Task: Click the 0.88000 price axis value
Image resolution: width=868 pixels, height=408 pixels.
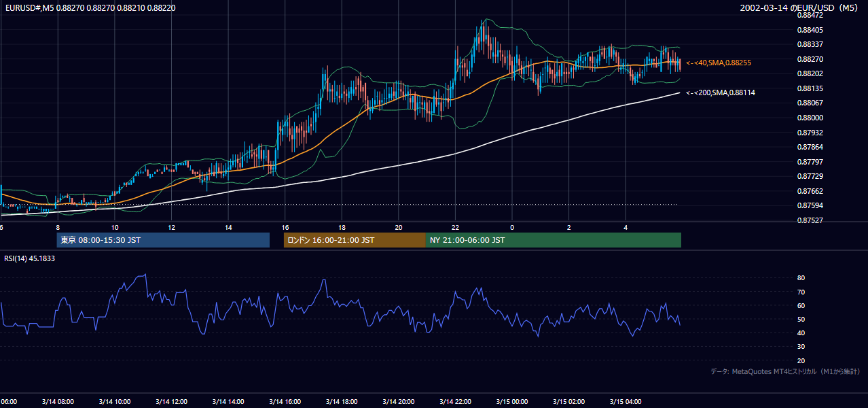Action: [x=810, y=118]
